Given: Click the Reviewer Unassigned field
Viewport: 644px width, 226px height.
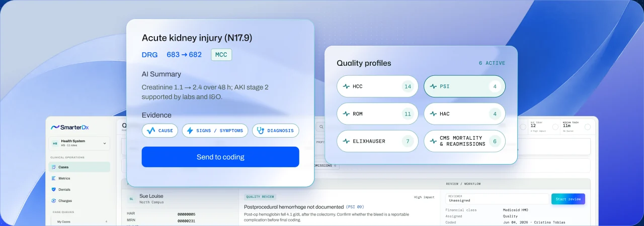Looking at the screenshot, I should pos(497,199).
